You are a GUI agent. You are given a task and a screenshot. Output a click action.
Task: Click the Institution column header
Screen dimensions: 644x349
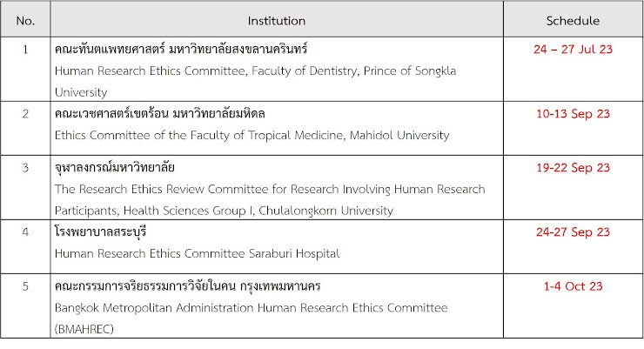277,21
